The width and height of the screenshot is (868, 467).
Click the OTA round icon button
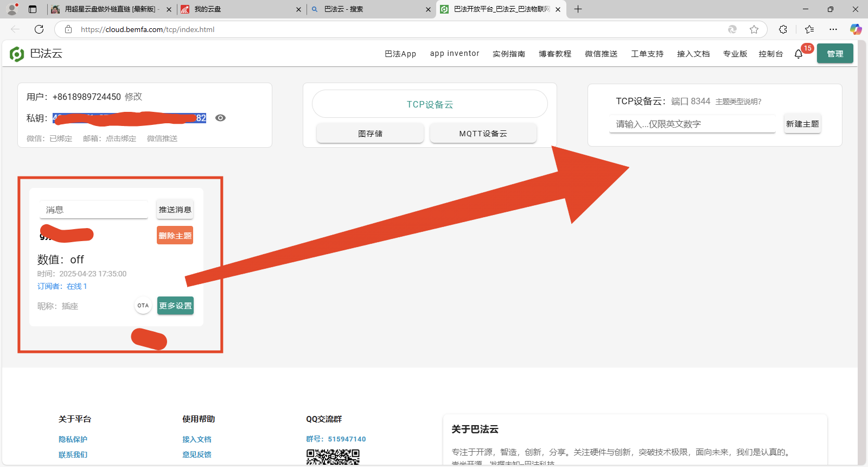pos(143,306)
